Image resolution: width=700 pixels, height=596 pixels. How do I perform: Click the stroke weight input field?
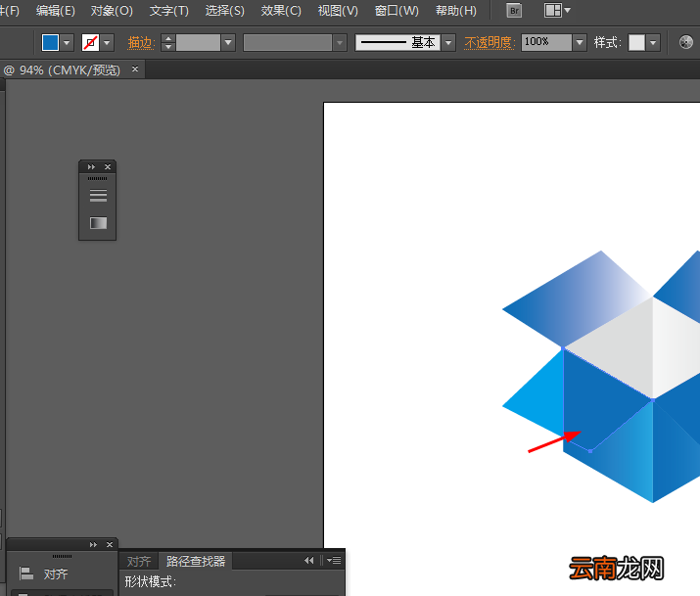click(x=198, y=43)
